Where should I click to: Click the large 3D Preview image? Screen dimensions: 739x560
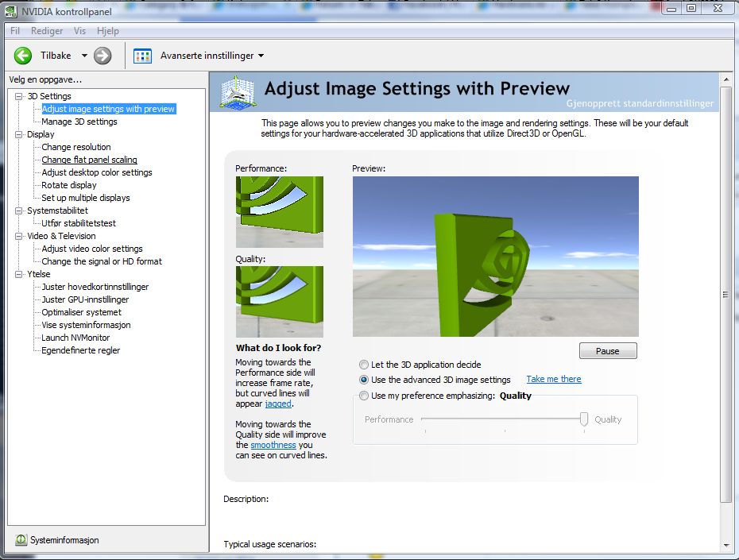click(x=496, y=257)
